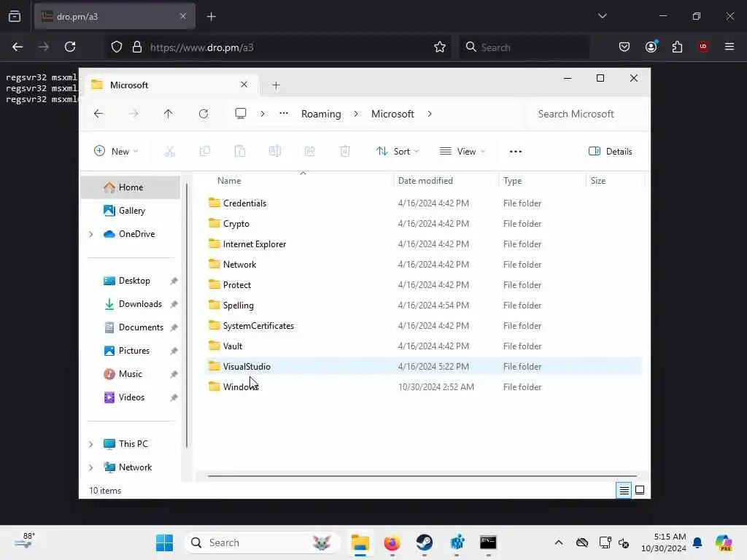Open a new Firefox tab
The width and height of the screenshot is (747, 560).
[212, 17]
